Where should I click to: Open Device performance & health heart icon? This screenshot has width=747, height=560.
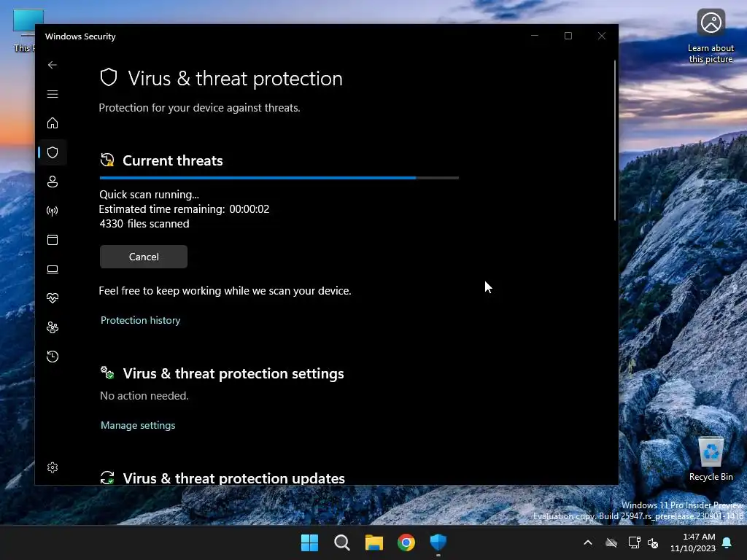click(x=53, y=298)
